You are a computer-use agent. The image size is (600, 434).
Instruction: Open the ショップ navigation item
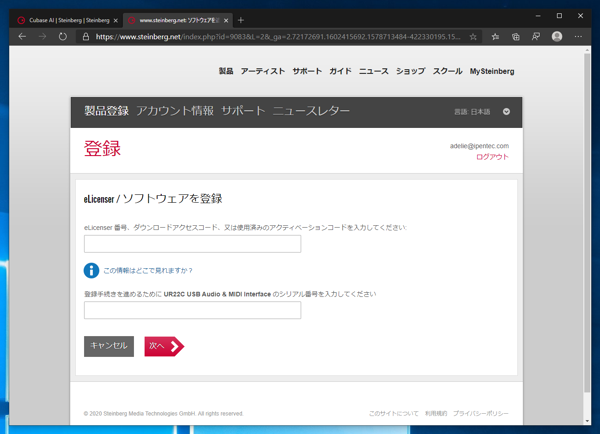(x=411, y=71)
